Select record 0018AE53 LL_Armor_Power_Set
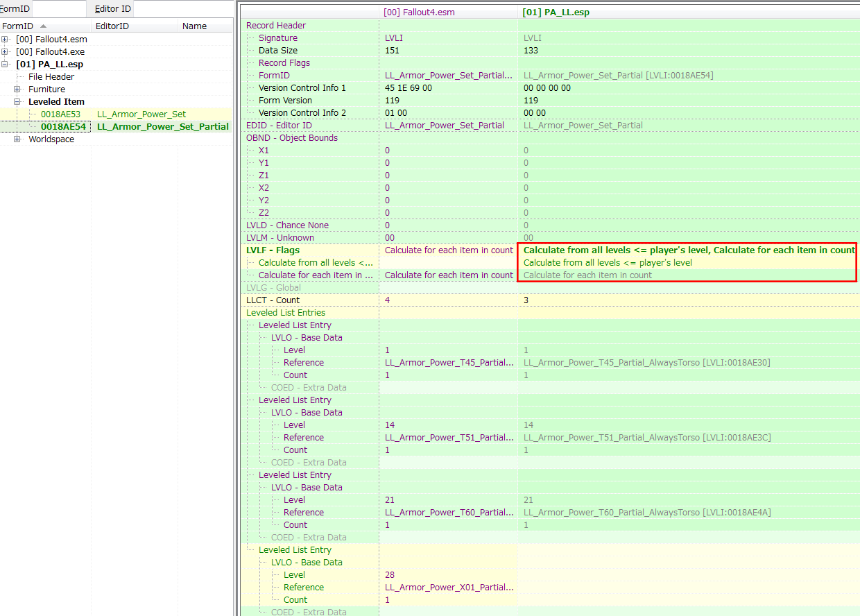860x616 pixels. coord(115,114)
